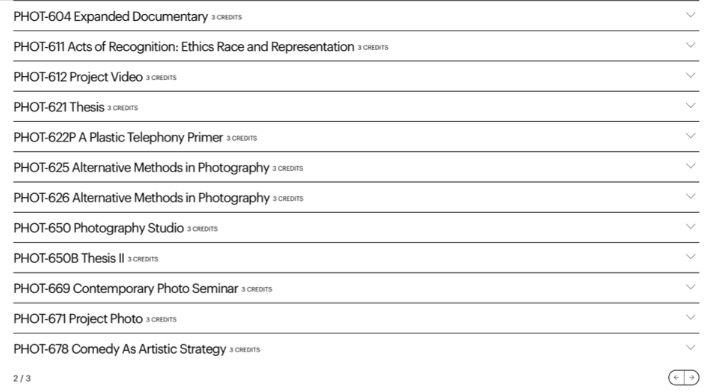Expand PHOT-626 Alternative Methods chevron
This screenshot has width=708, height=392.
click(x=690, y=196)
